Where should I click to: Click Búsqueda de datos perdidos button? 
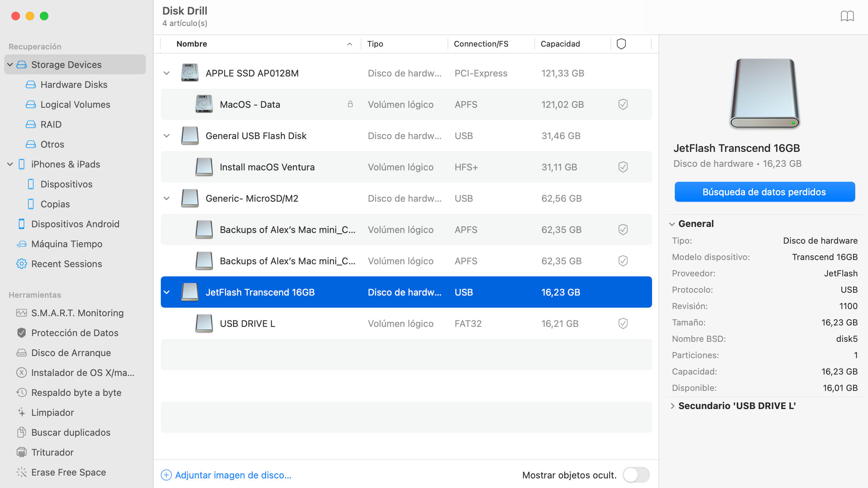(x=764, y=192)
